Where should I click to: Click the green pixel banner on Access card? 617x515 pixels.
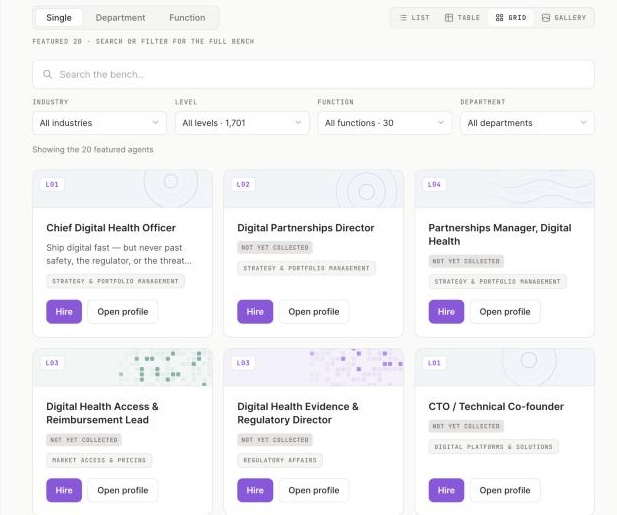[122, 367]
